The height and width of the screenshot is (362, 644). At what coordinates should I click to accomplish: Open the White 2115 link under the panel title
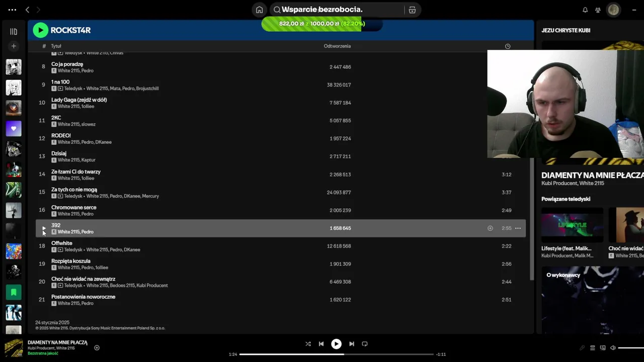point(592,184)
